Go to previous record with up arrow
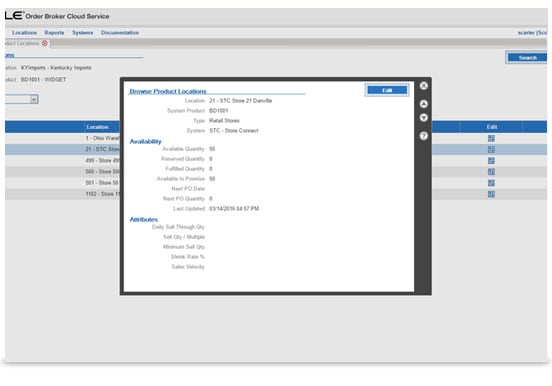Image resolution: width=552 pixels, height=386 pixels. point(424,104)
